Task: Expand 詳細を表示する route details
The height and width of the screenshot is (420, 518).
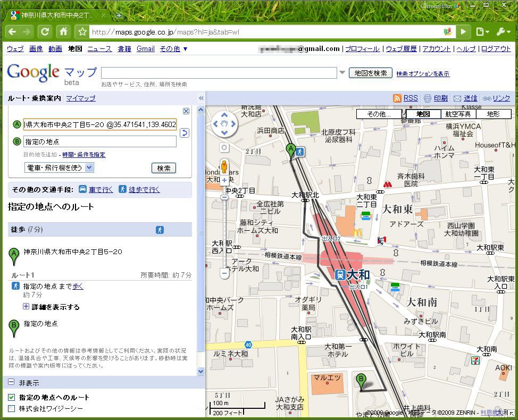Action: pos(26,307)
